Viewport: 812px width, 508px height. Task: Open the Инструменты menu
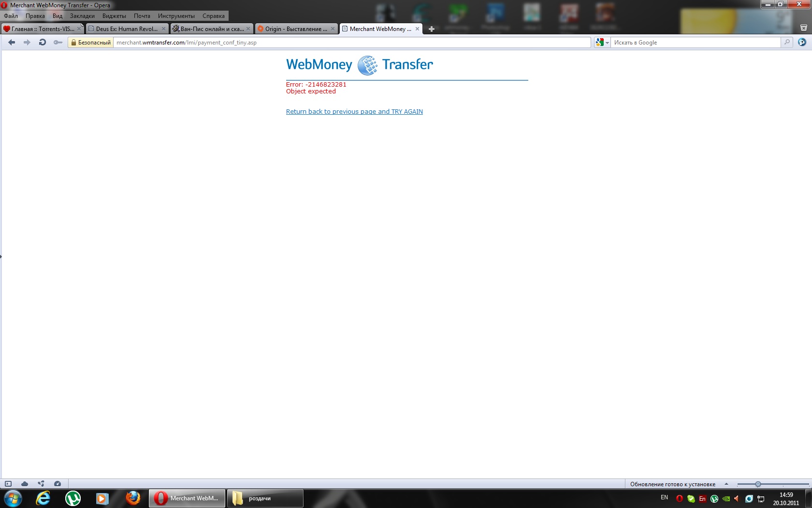[x=176, y=16]
